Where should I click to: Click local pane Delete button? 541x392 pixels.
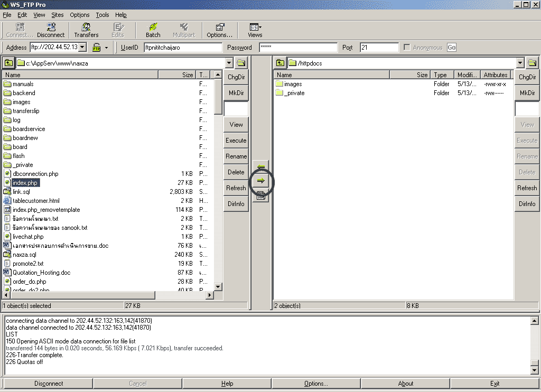coord(236,172)
